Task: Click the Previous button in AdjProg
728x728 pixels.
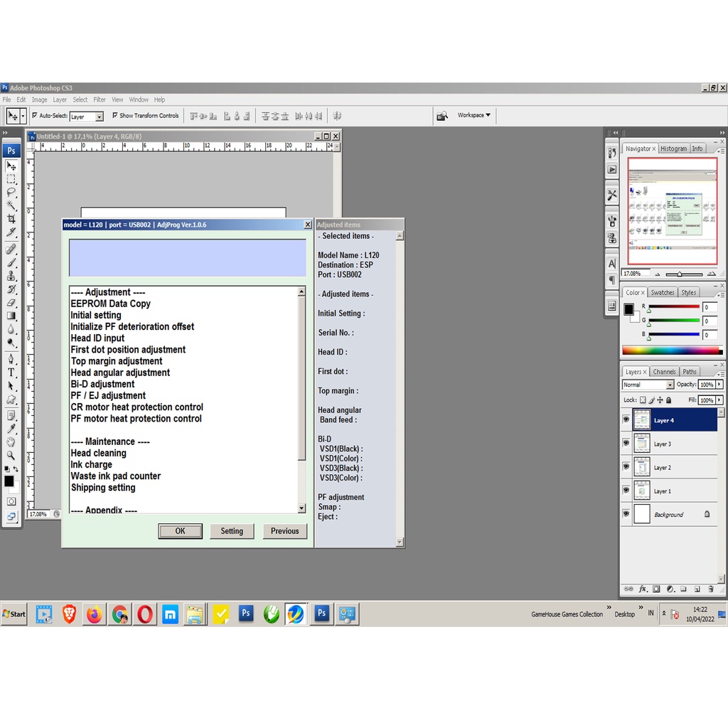Action: point(284,531)
